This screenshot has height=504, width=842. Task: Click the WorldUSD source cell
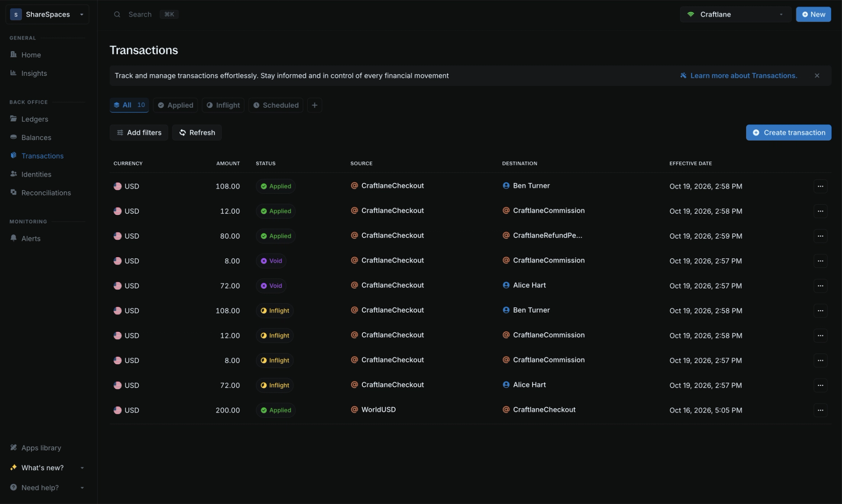(x=373, y=410)
